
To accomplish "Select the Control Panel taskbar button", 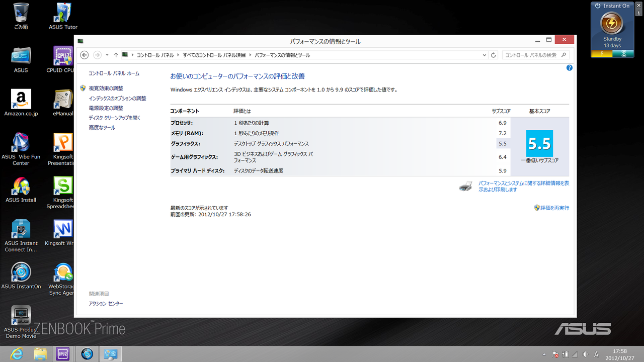I will [111, 354].
